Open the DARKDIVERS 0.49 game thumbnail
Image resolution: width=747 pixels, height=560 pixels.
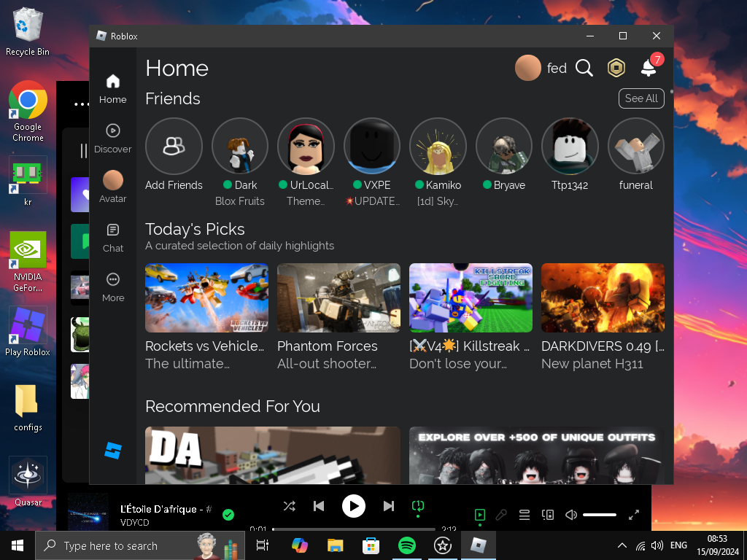[x=603, y=297]
